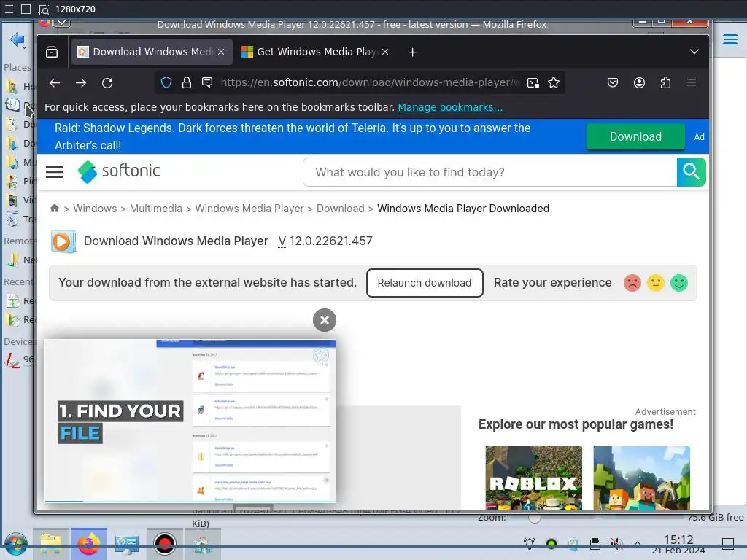Bookmark this page with star icon
Viewport: 747px width, 560px height.
[x=554, y=83]
